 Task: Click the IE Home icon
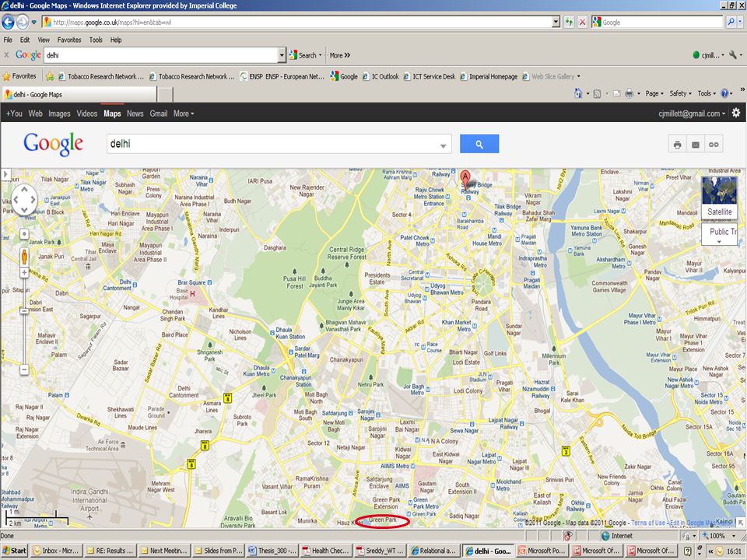coord(578,93)
